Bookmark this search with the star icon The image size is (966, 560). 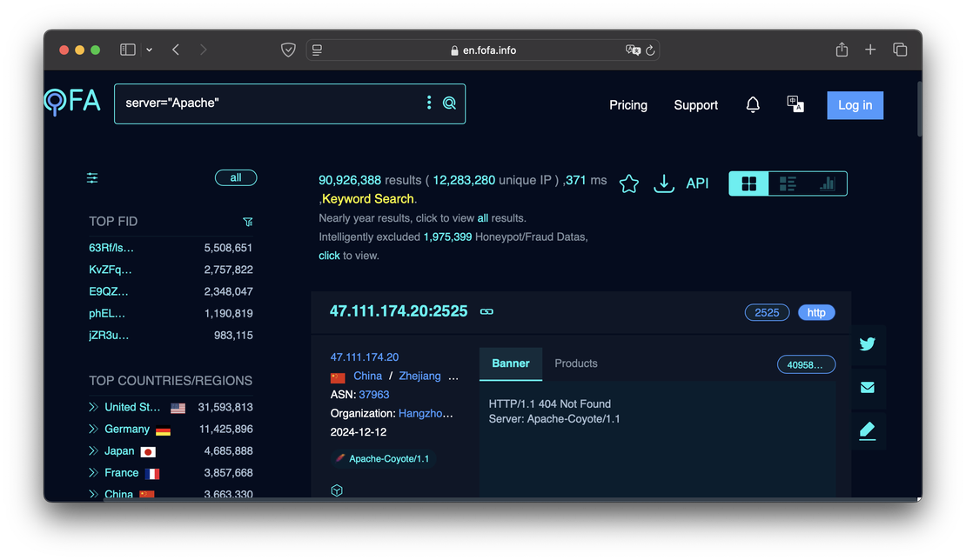pos(628,183)
